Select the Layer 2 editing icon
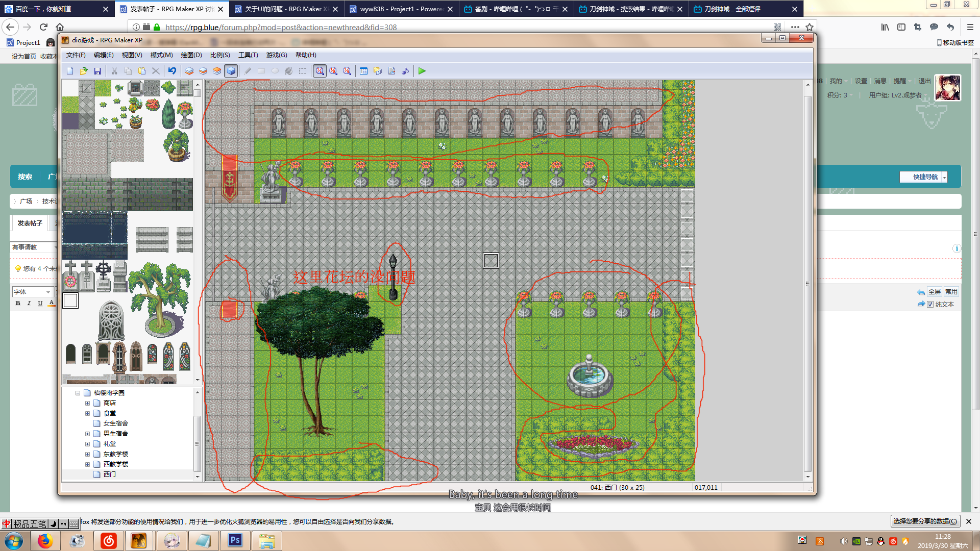This screenshot has height=551, width=980. [x=203, y=71]
